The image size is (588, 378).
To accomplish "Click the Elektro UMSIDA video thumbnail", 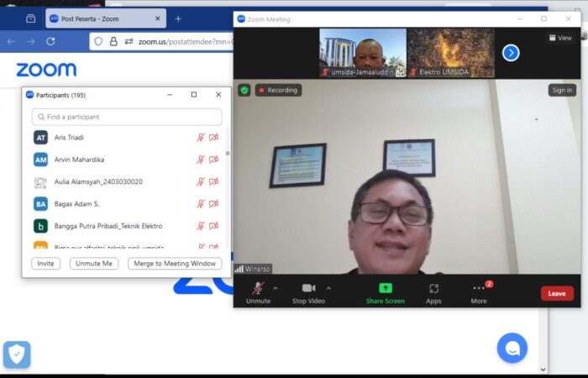I will tap(451, 53).
